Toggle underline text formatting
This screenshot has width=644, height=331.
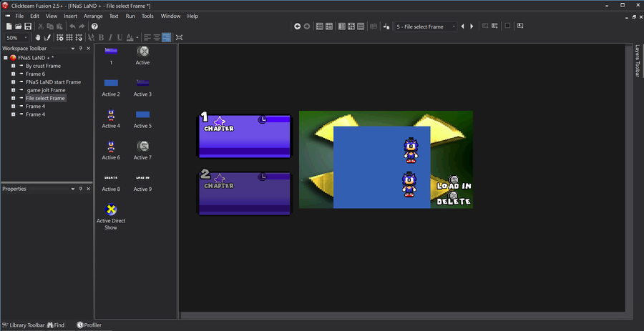pos(120,37)
